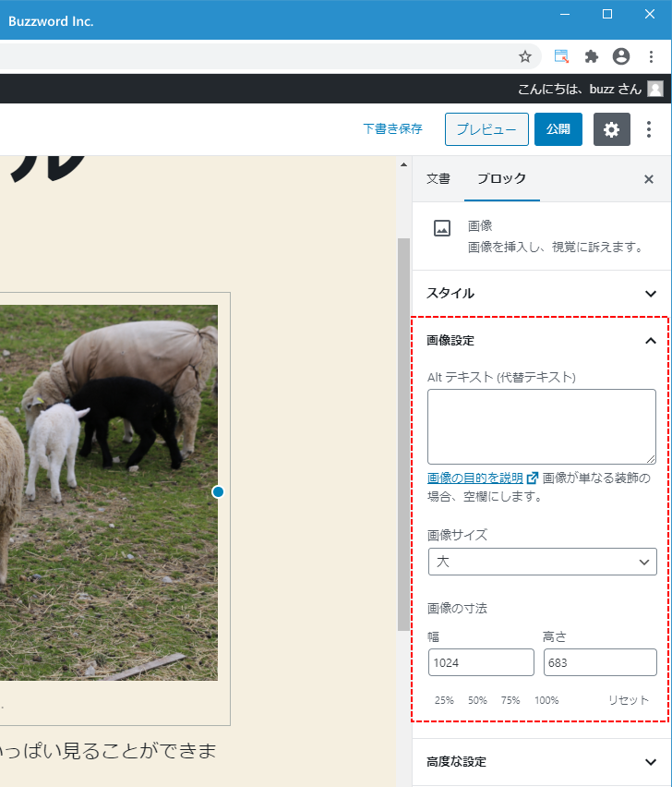672x787 pixels.
Task: Select the ブロック tab
Action: [501, 178]
